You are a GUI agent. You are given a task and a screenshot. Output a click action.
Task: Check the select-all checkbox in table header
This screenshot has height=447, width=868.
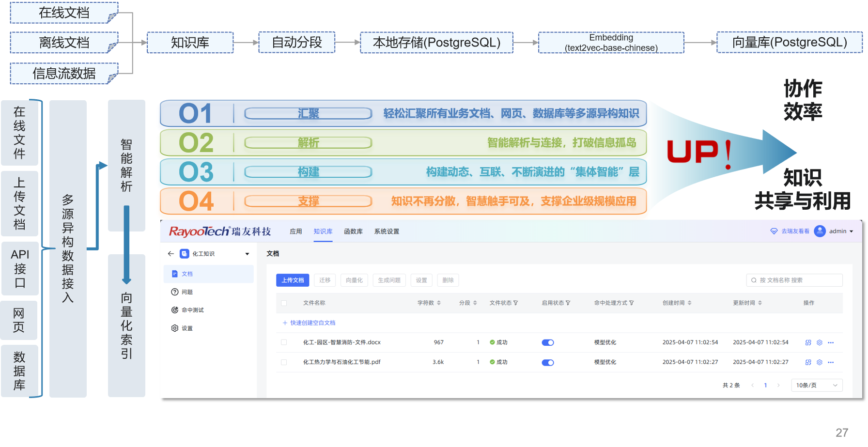click(x=284, y=303)
